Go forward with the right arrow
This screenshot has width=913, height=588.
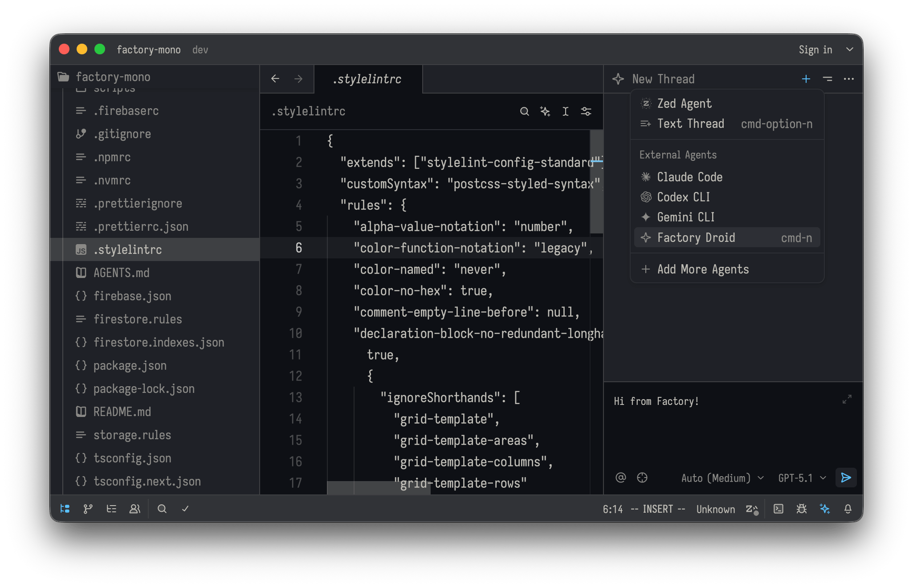coord(298,79)
